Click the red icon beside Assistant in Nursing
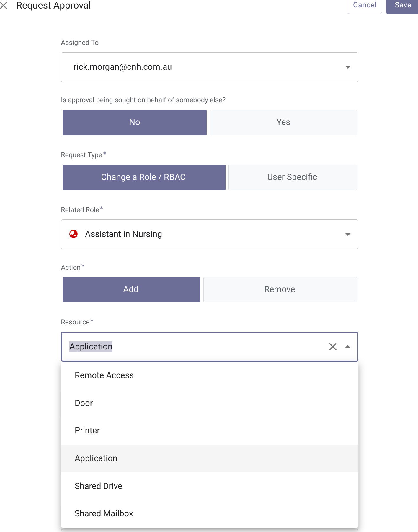Image resolution: width=418 pixels, height=532 pixels. [x=74, y=234]
